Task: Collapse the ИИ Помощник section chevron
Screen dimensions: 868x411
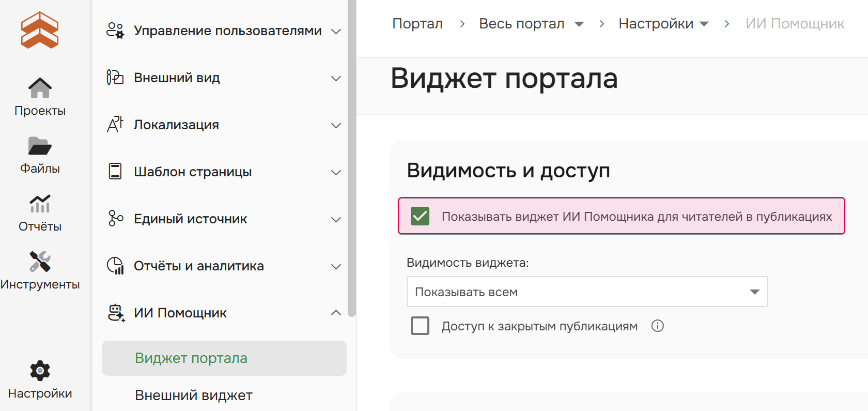Action: tap(336, 313)
